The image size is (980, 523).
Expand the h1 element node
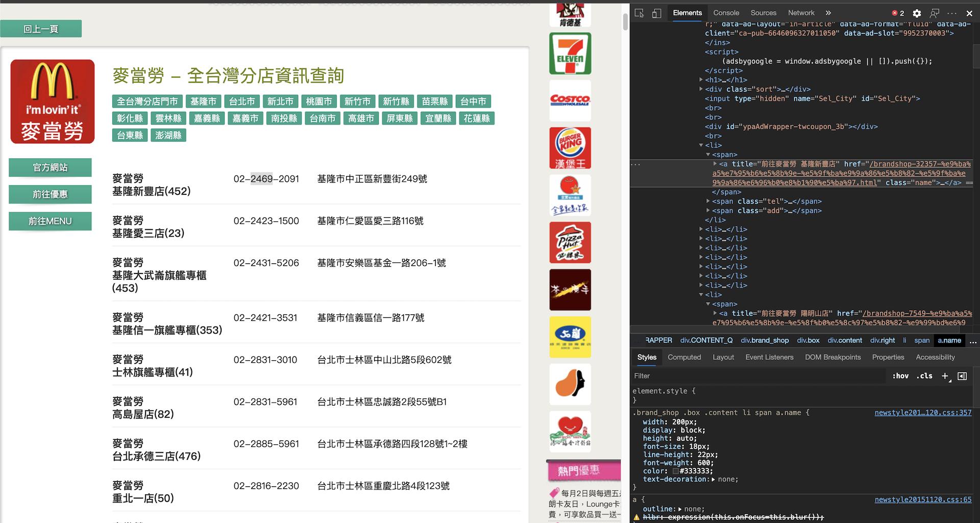tap(701, 80)
